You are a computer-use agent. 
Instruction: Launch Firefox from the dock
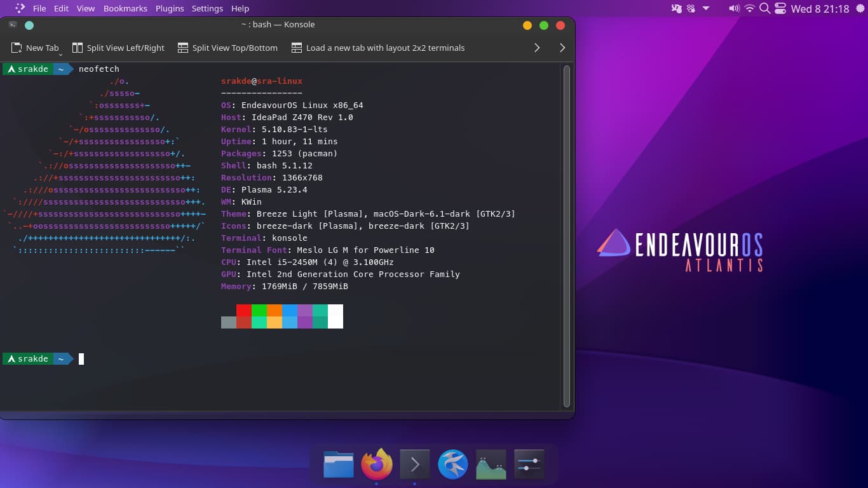point(377,465)
